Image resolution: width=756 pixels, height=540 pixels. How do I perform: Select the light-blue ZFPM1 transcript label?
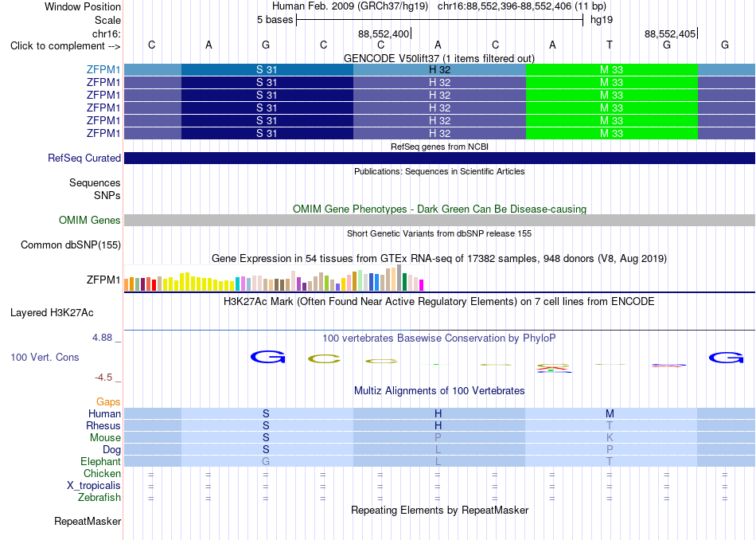coord(103,69)
